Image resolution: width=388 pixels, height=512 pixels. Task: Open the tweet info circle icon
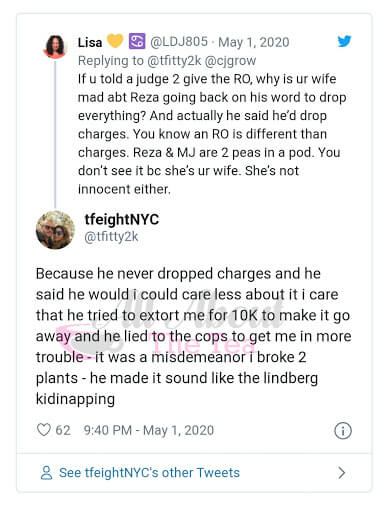coord(343,430)
